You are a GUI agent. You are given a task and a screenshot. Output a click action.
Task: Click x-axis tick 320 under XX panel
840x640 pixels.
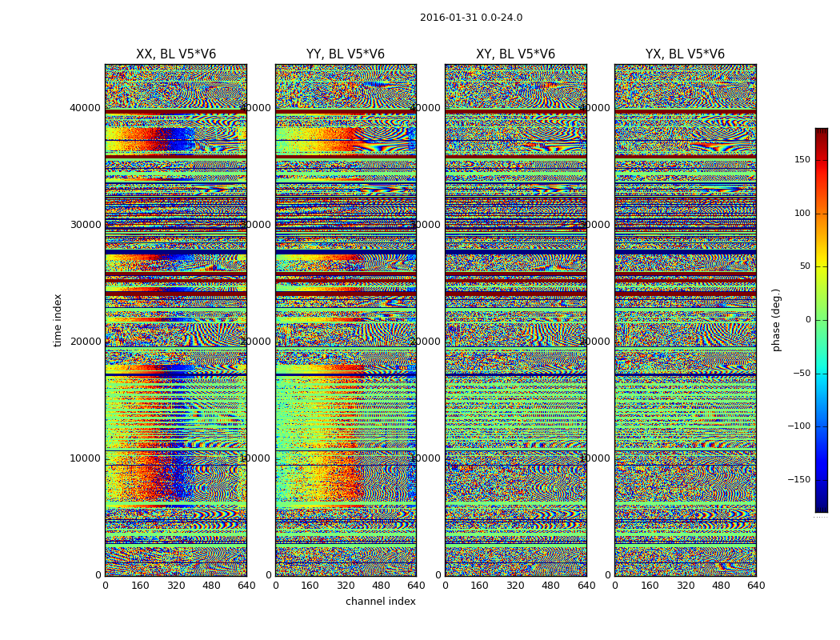pos(176,586)
